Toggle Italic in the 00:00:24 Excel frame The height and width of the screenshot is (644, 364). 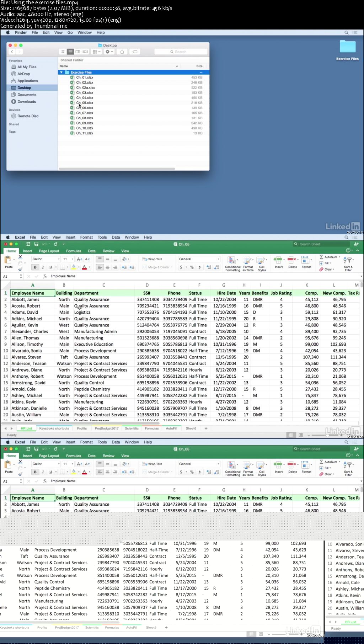[x=43, y=267]
